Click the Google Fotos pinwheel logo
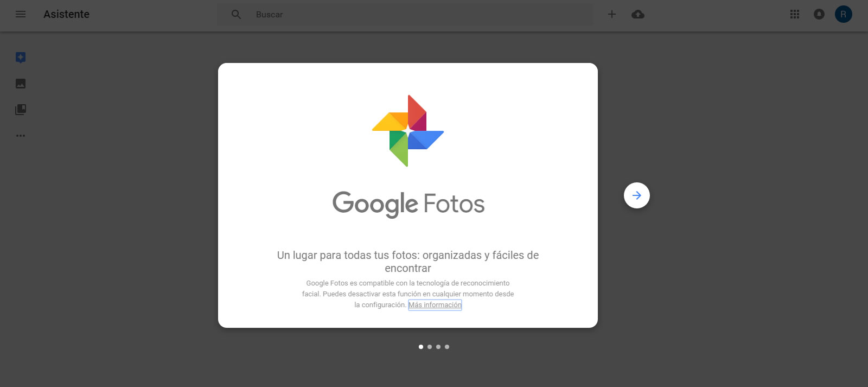Viewport: 868px width, 387px height. coord(408,131)
